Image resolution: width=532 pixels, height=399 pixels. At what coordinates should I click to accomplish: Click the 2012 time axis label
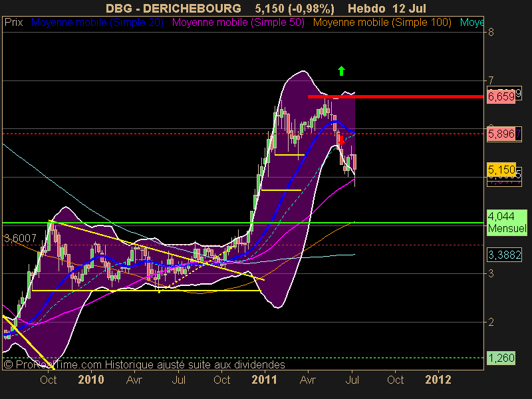point(438,380)
